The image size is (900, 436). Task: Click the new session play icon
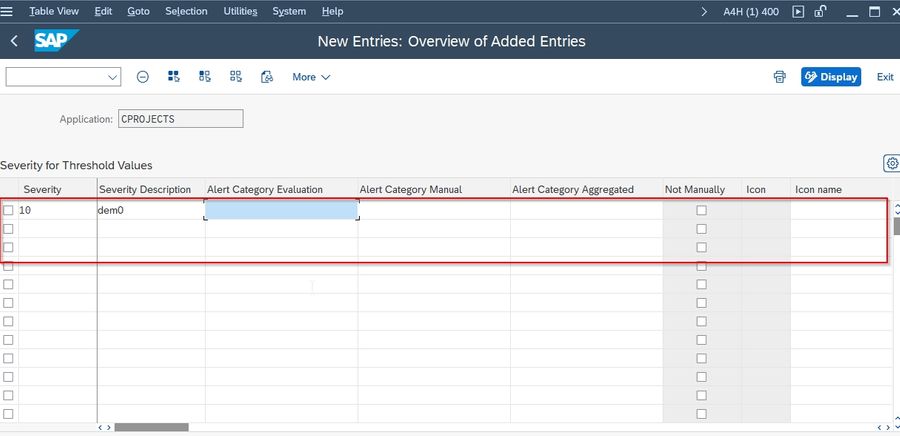798,11
